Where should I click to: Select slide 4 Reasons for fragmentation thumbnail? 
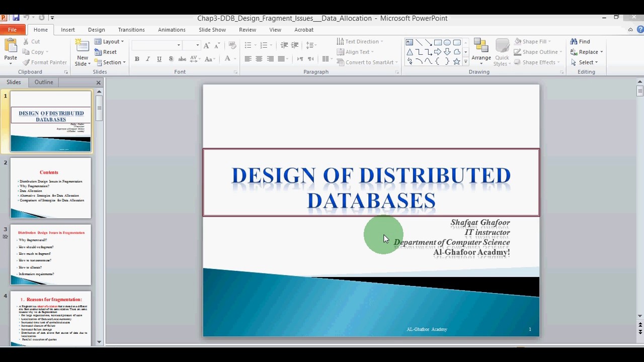(51, 318)
